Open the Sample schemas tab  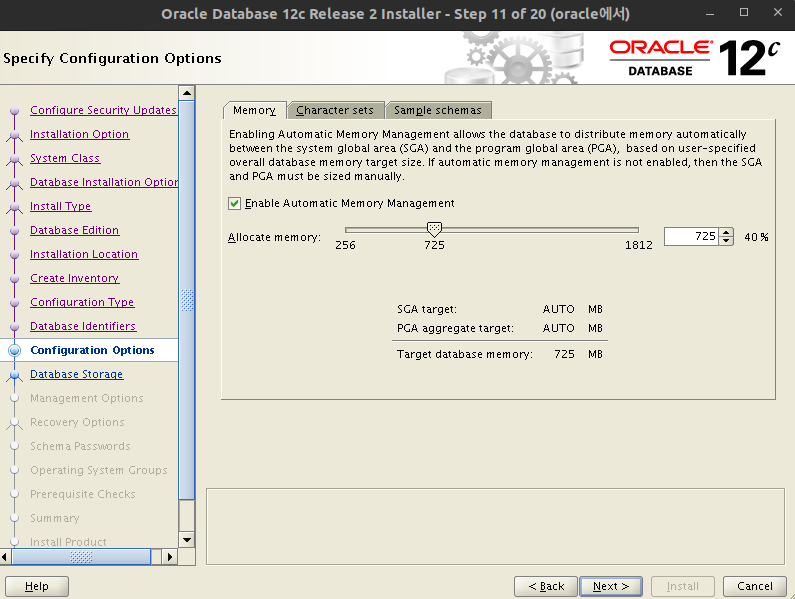[438, 110]
